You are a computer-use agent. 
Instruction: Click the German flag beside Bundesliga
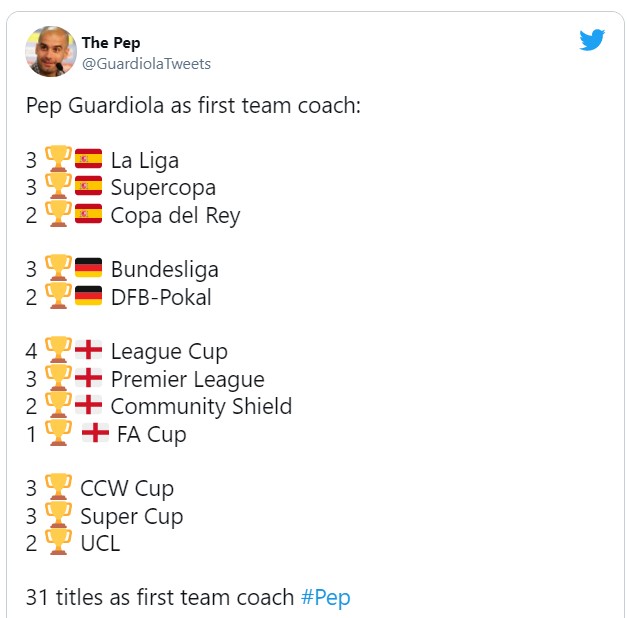click(x=89, y=269)
